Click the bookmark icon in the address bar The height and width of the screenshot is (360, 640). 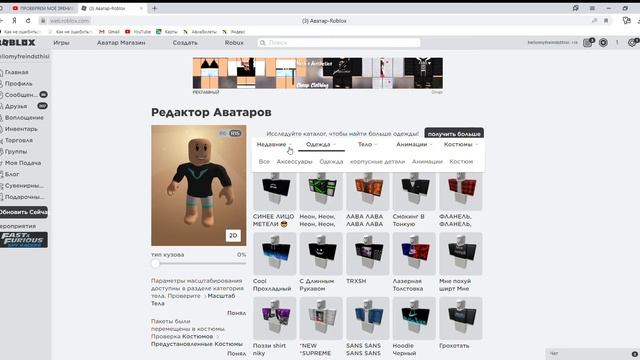click(606, 20)
